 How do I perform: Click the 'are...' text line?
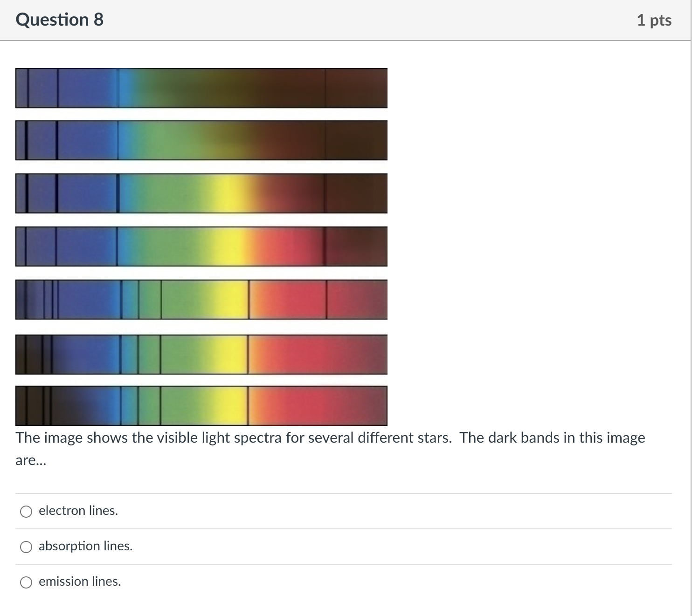tap(31, 460)
